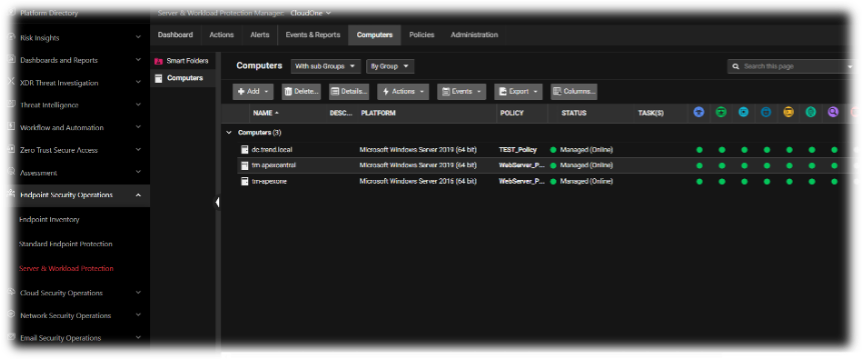This screenshot has height=360, width=863.
Task: Open Standard Endpoint Protection link
Action: click(65, 244)
